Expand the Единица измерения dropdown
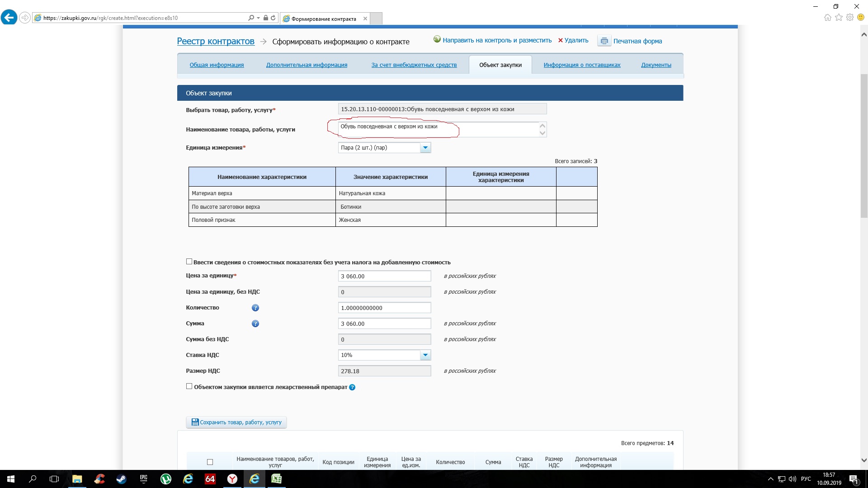868x488 pixels. click(x=425, y=148)
